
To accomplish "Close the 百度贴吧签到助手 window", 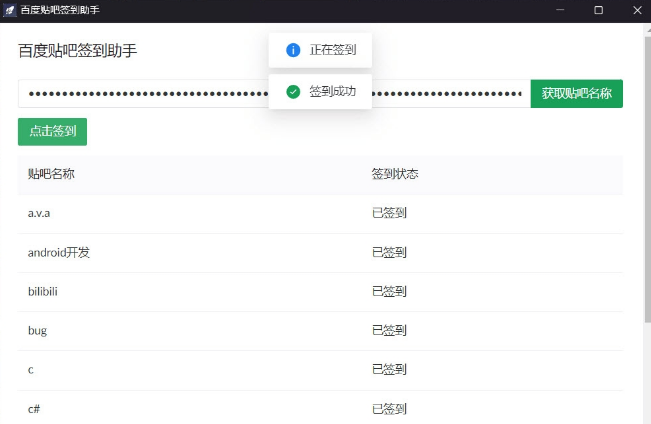I will pyautogui.click(x=637, y=10).
